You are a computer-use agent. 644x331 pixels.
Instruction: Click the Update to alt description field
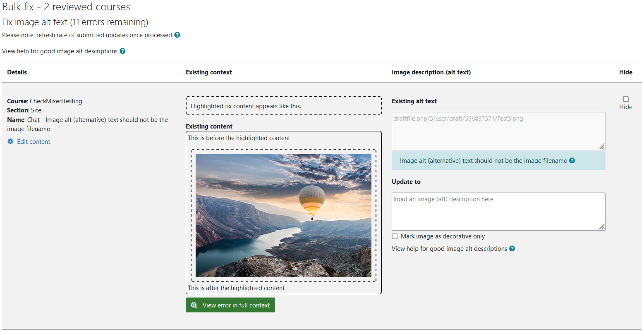pyautogui.click(x=498, y=212)
